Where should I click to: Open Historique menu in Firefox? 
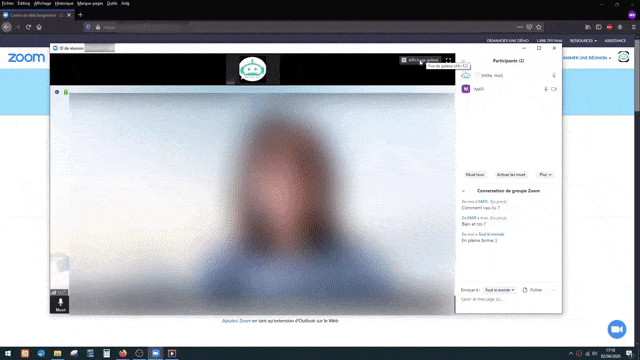click(x=64, y=3)
